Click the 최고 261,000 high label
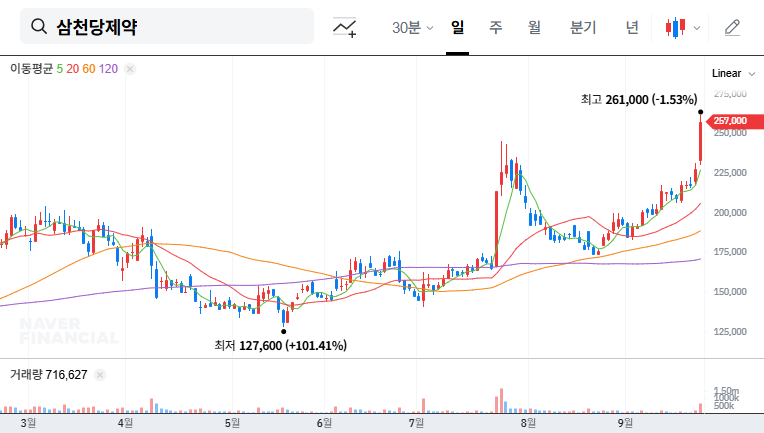This screenshot has height=433, width=764. coord(639,100)
